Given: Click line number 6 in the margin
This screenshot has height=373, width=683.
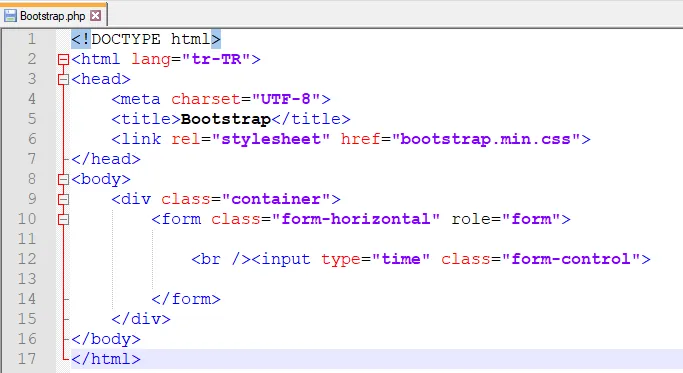Looking at the screenshot, I should tap(32, 139).
